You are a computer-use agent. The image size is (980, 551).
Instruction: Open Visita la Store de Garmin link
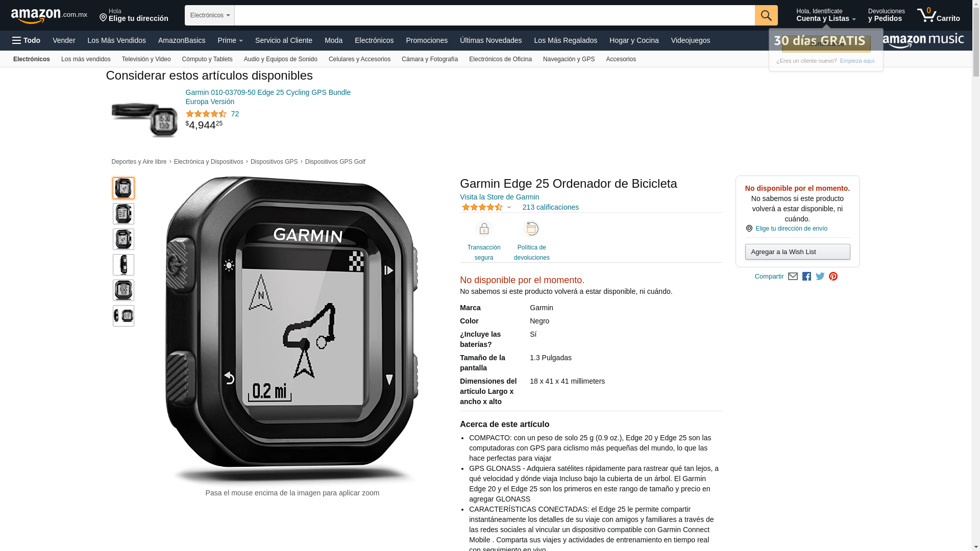(499, 197)
